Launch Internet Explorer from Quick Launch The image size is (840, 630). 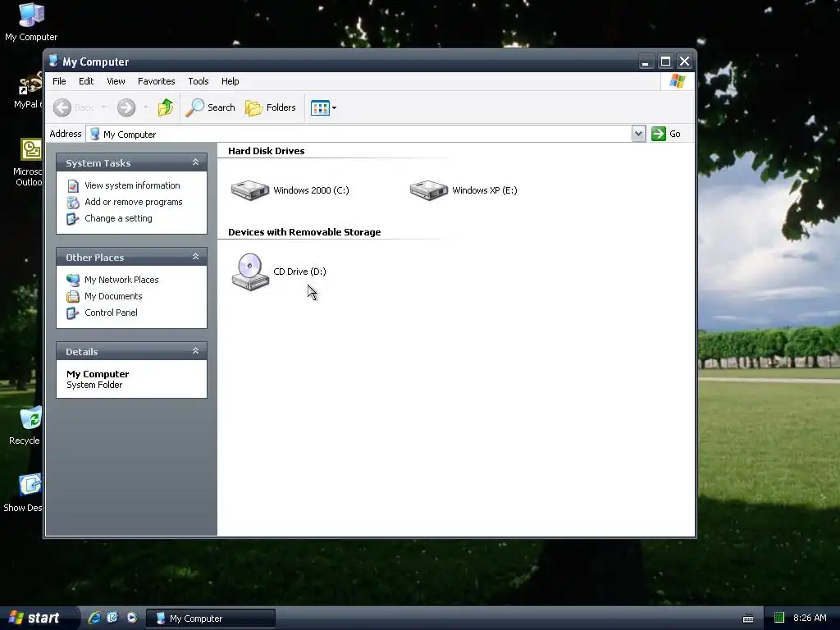tap(94, 618)
